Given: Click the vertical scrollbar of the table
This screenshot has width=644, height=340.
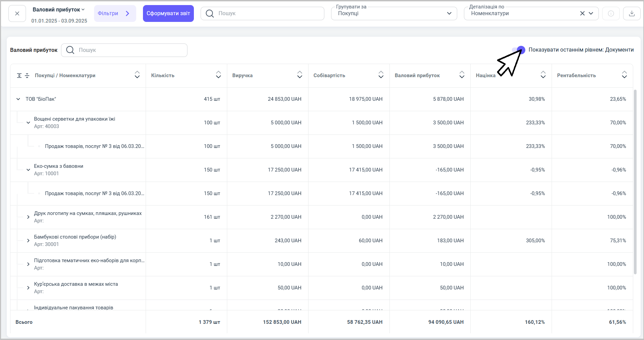Looking at the screenshot, I should (x=635, y=182).
